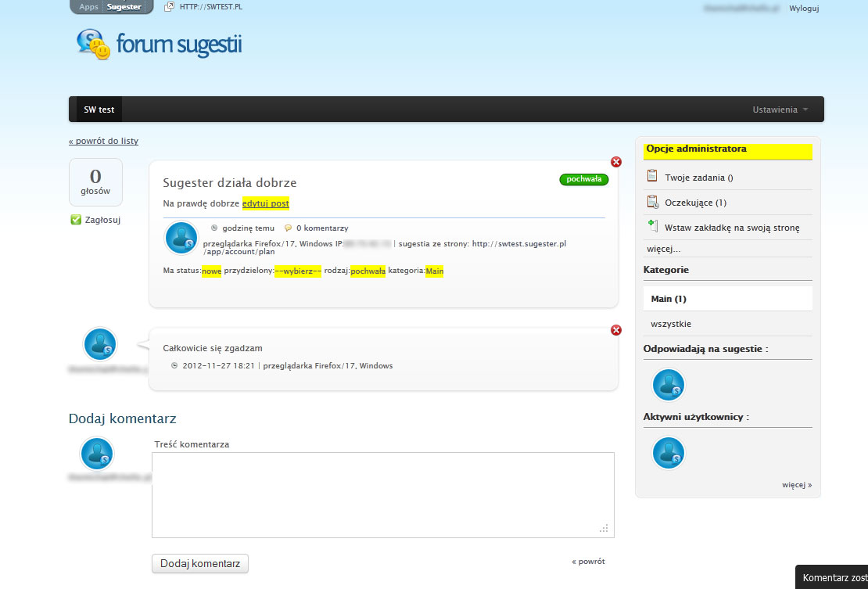This screenshot has height=589, width=868.
Task: Open the Ustawienia dropdown menu
Action: click(780, 110)
